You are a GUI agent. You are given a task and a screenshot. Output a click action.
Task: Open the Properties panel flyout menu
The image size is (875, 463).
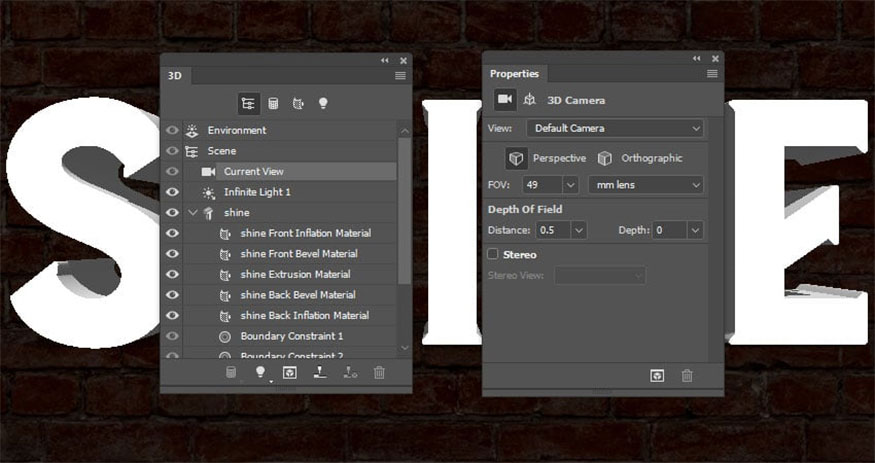pyautogui.click(x=711, y=74)
